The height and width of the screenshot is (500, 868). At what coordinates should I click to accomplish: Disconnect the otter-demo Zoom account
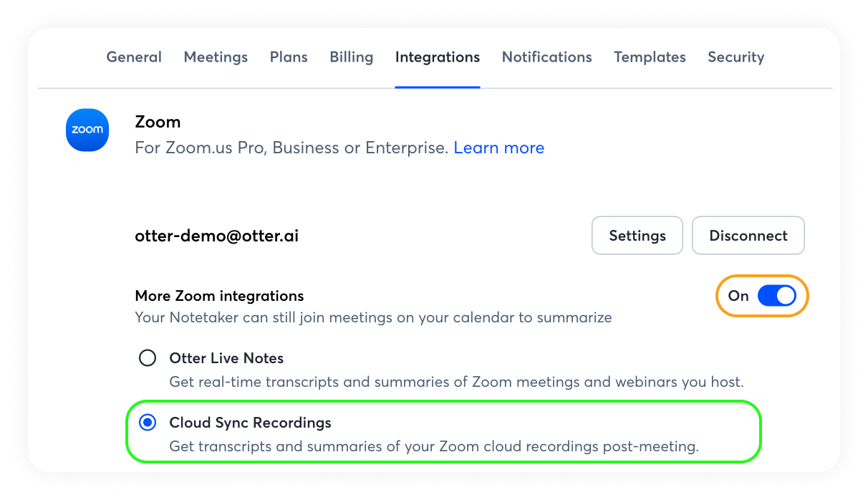click(748, 236)
